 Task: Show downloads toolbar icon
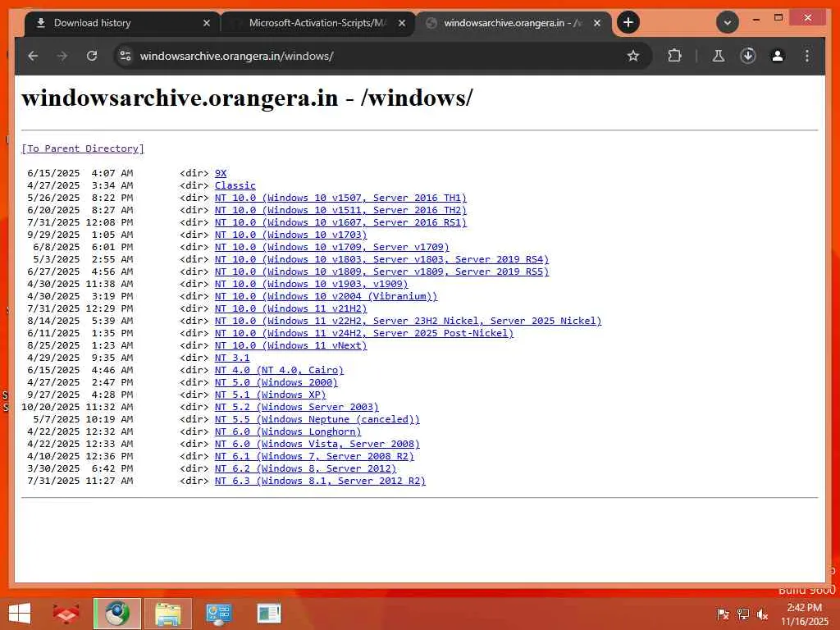tap(748, 56)
